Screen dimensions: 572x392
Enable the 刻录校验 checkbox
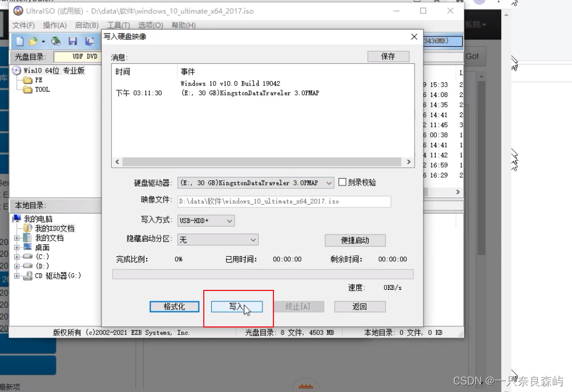tap(342, 182)
